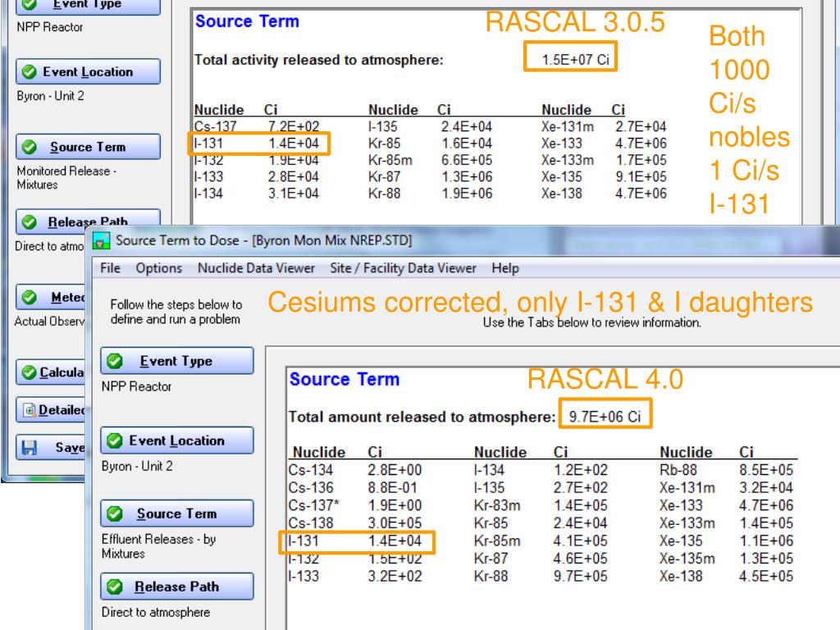Click green check icon on front Release Path button
The image size is (840, 630).
point(114,587)
